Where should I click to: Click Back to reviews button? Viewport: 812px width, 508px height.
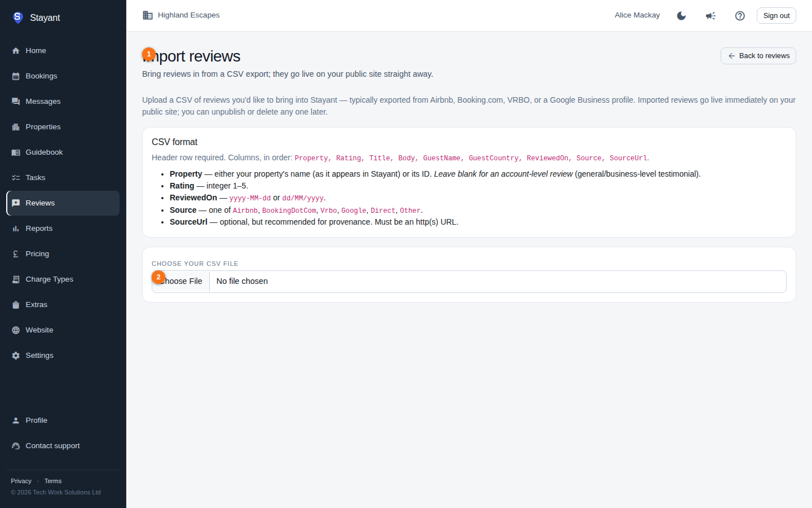pyautogui.click(x=758, y=56)
